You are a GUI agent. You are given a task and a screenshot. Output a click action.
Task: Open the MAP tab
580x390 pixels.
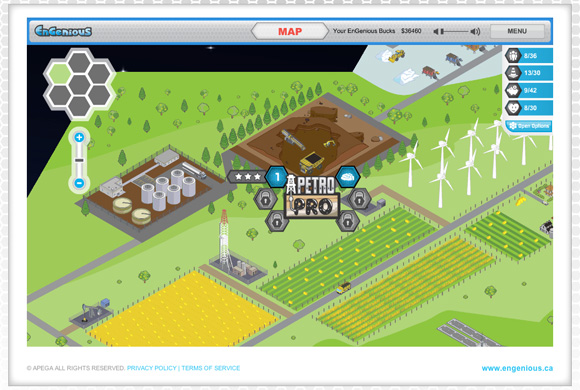click(x=290, y=31)
